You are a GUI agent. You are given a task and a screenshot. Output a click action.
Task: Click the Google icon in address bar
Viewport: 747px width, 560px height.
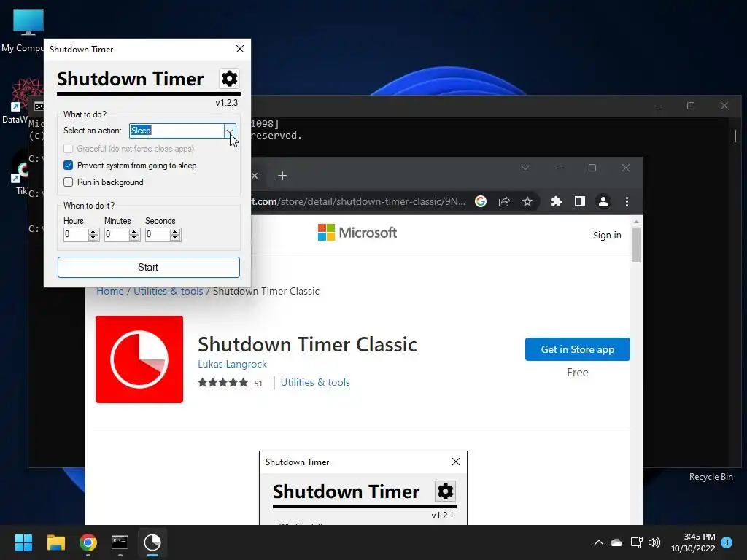coord(481,201)
